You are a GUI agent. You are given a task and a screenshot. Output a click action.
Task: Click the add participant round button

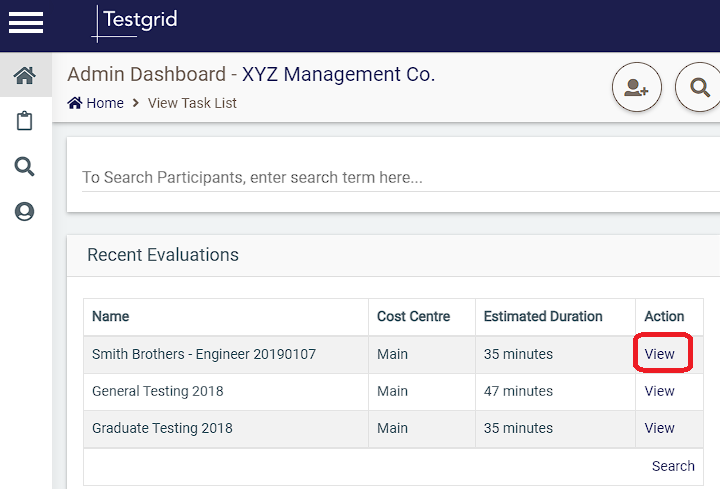636,87
